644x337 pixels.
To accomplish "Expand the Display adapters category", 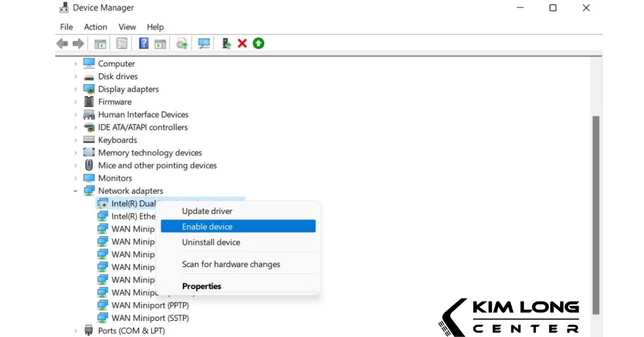I will click(x=76, y=89).
